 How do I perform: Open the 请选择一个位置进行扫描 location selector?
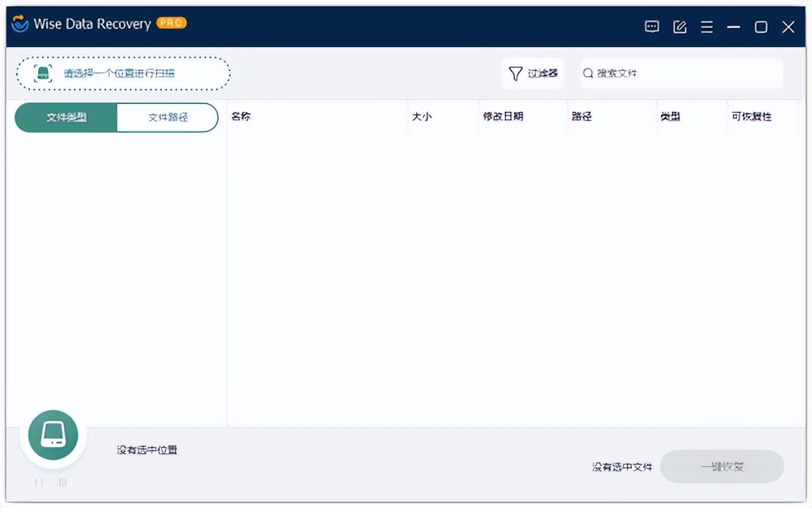click(x=123, y=74)
